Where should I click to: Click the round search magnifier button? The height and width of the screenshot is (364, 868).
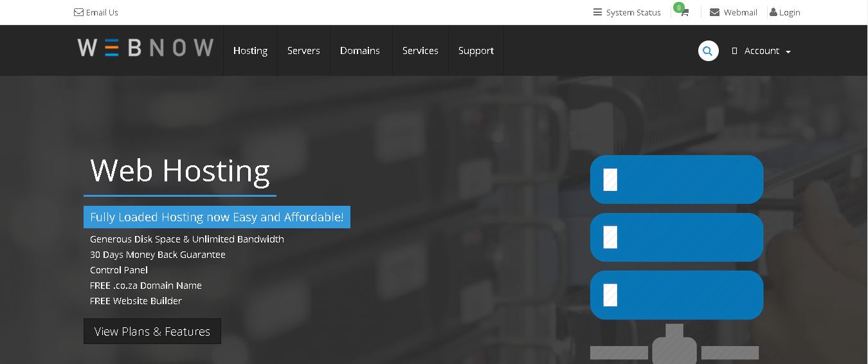click(x=708, y=51)
